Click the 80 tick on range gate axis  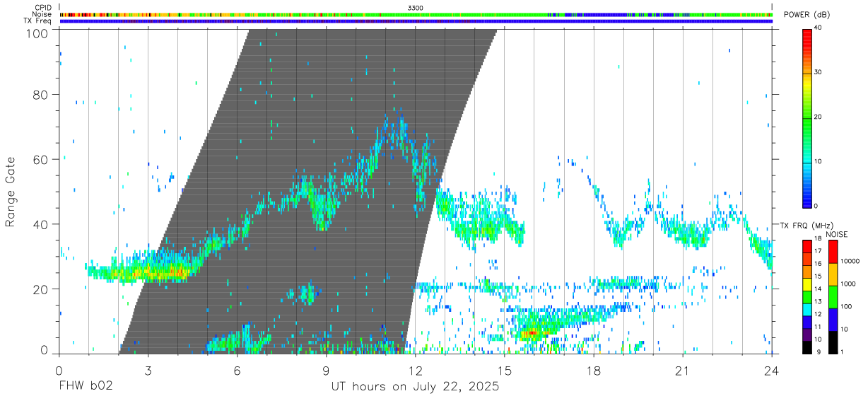(42, 94)
